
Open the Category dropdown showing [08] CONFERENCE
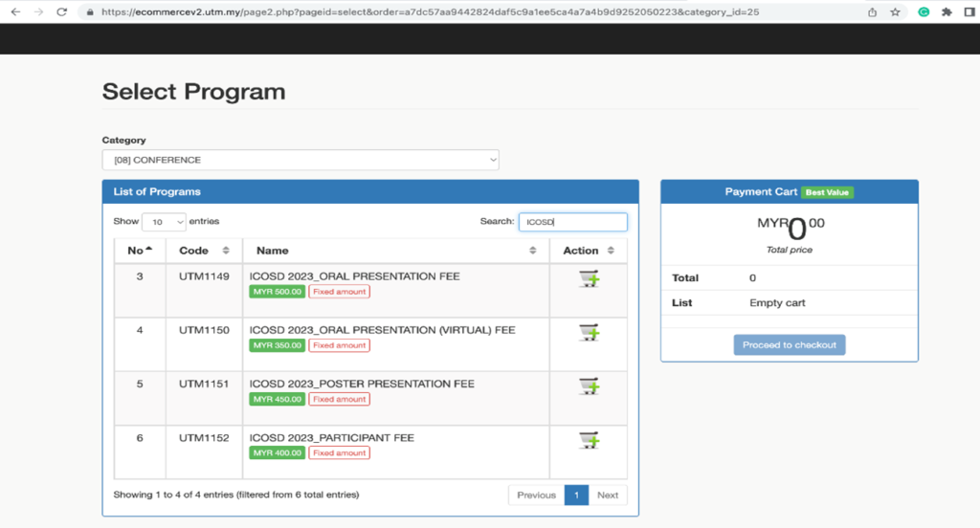point(301,160)
